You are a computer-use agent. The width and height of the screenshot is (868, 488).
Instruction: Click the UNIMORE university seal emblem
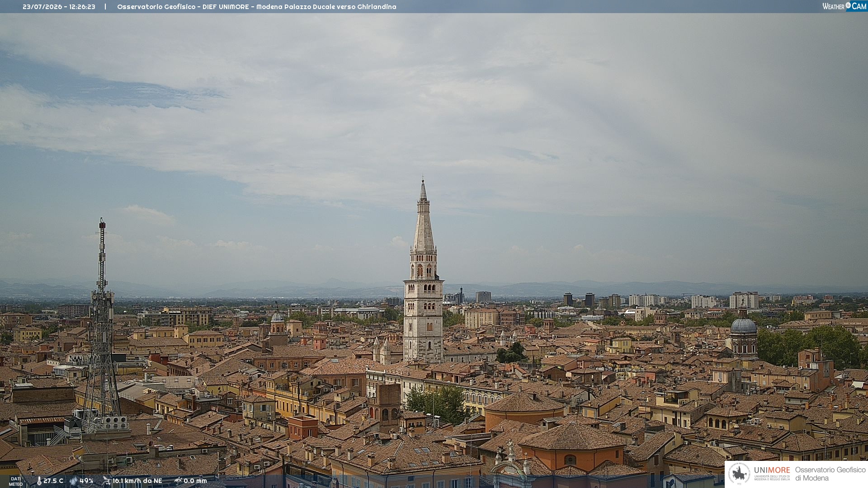(x=739, y=474)
